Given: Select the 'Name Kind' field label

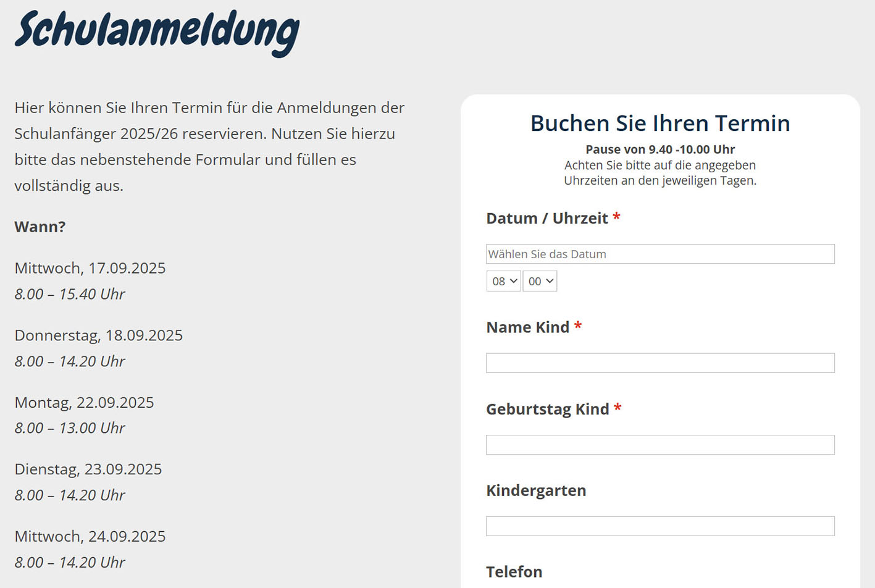Looking at the screenshot, I should pos(528,327).
